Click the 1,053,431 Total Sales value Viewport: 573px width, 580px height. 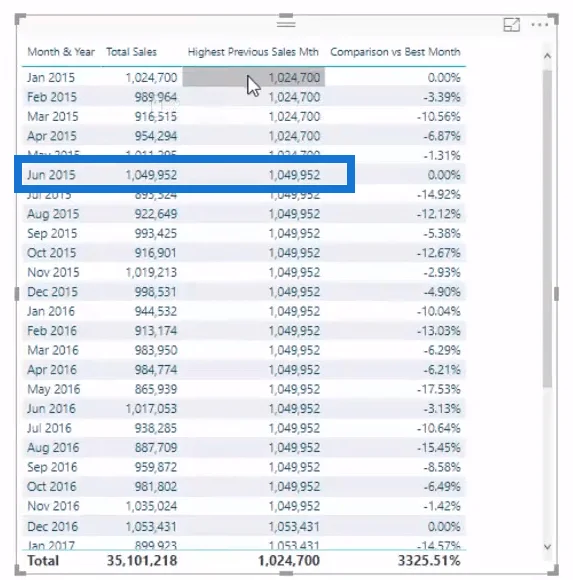tap(151, 526)
